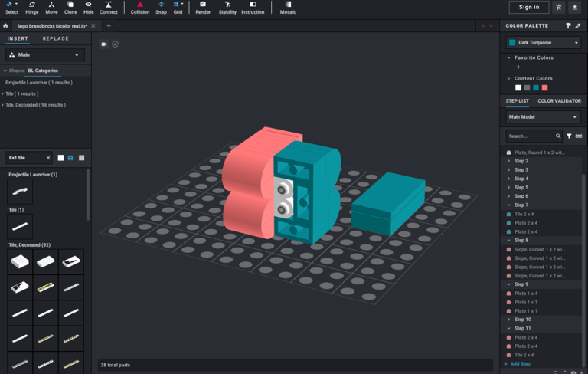Image resolution: width=588 pixels, height=374 pixels.
Task: Collapse Step 7 in step list
Action: pyautogui.click(x=509, y=205)
